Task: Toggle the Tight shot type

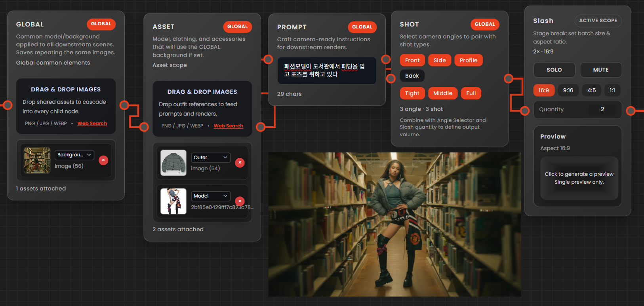Action: click(412, 93)
